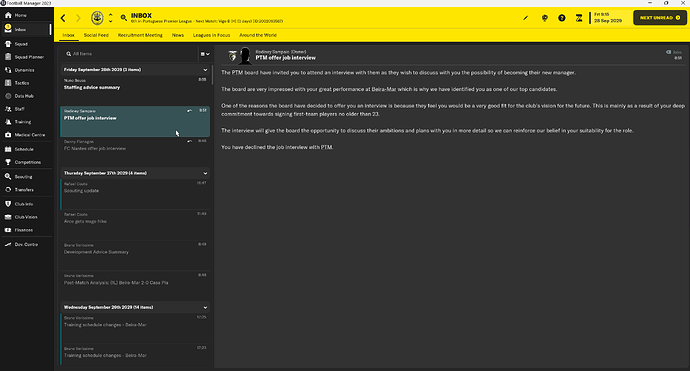Click the All Items search field
The image size is (690, 371).
click(130, 54)
